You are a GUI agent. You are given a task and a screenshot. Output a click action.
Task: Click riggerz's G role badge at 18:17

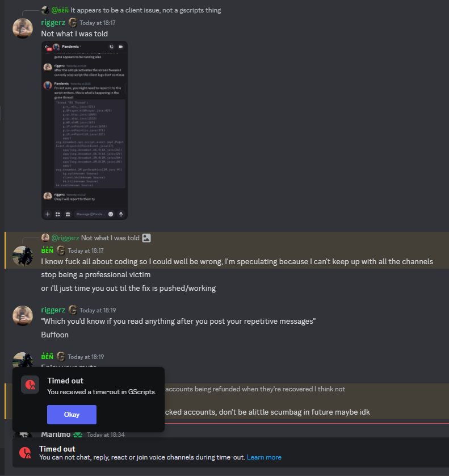[x=73, y=23]
